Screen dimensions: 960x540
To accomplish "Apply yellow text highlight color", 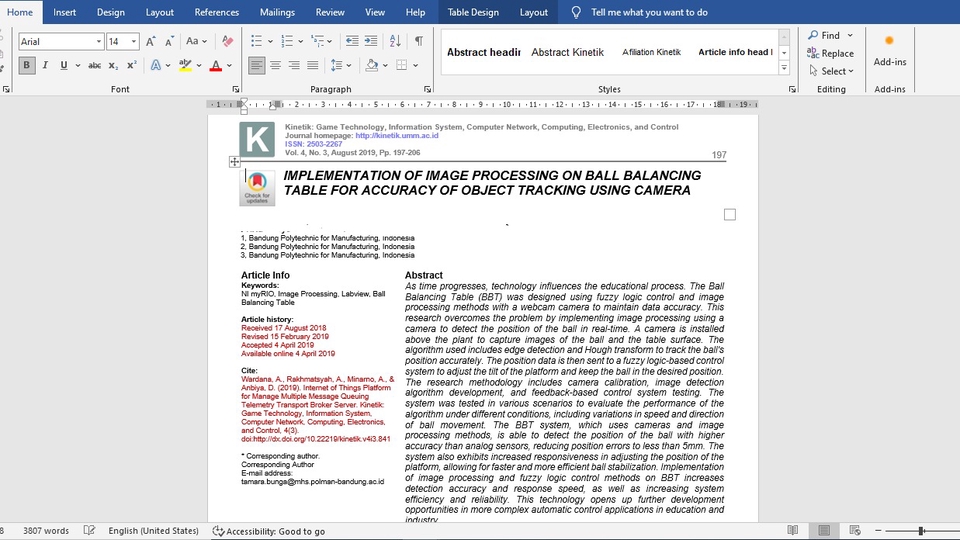I will (x=185, y=65).
